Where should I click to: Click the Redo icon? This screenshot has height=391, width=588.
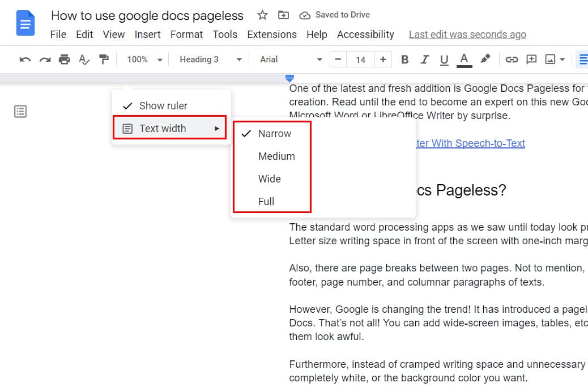point(44,59)
